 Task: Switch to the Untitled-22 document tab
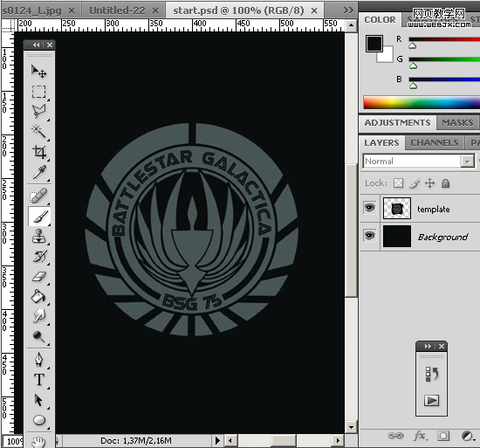tap(117, 10)
